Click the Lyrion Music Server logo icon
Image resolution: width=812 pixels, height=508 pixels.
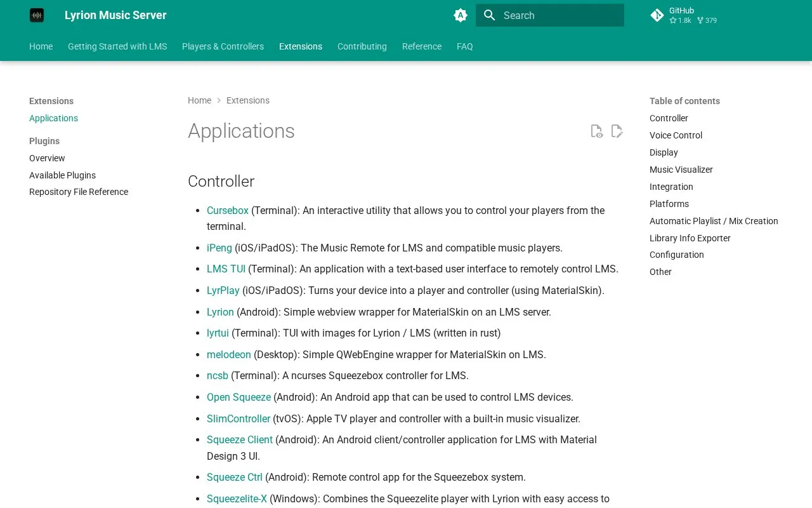pos(37,15)
